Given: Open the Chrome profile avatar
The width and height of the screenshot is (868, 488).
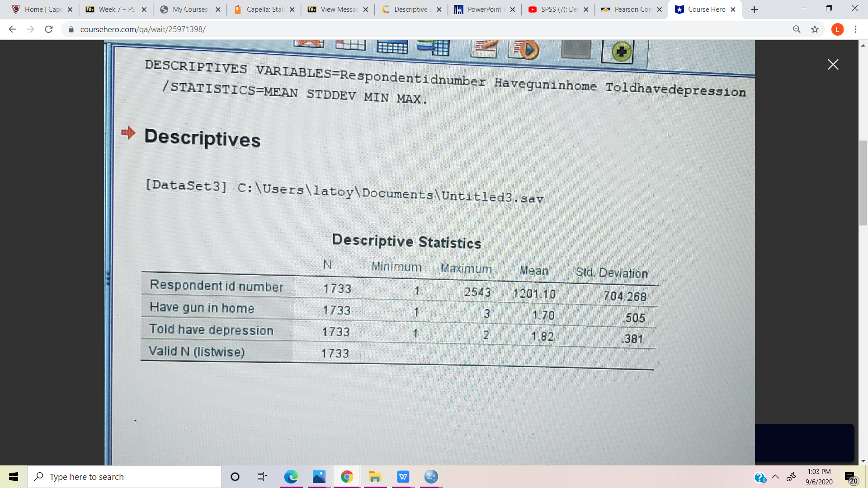Looking at the screenshot, I should 837,29.
